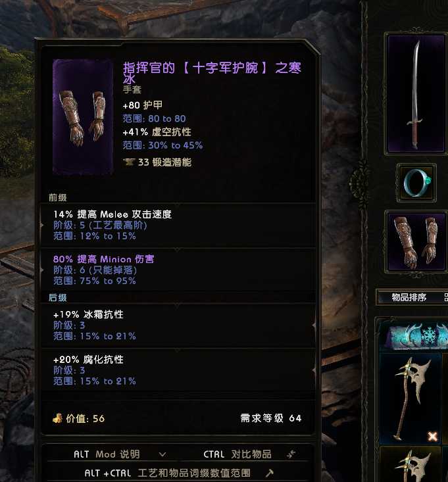
Task: Click the +19% 冰霜抗性 suffix row
Action: [x=178, y=325]
